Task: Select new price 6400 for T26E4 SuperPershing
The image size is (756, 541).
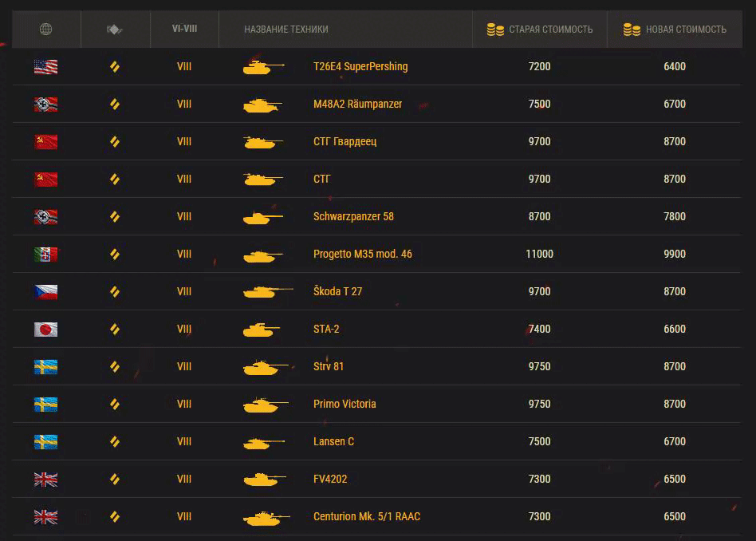Action: [675, 66]
